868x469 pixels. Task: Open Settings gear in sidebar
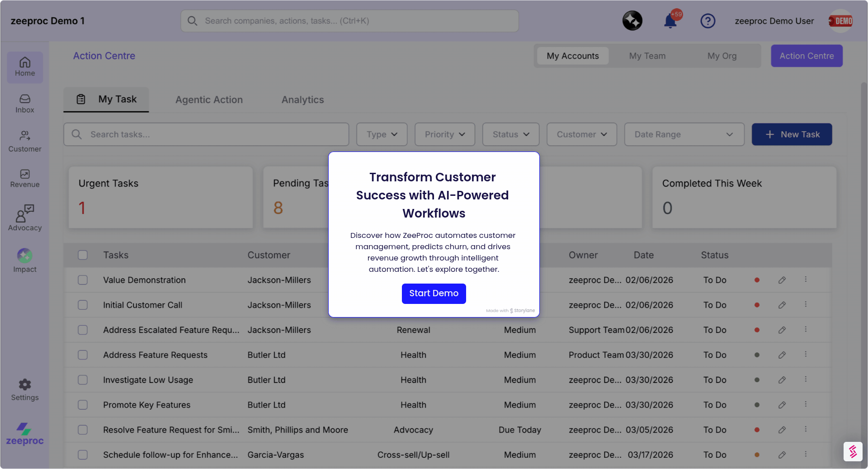coord(25,390)
